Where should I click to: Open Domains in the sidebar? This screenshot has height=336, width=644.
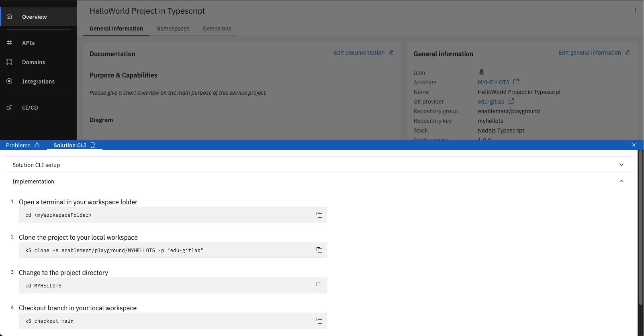tap(38, 62)
